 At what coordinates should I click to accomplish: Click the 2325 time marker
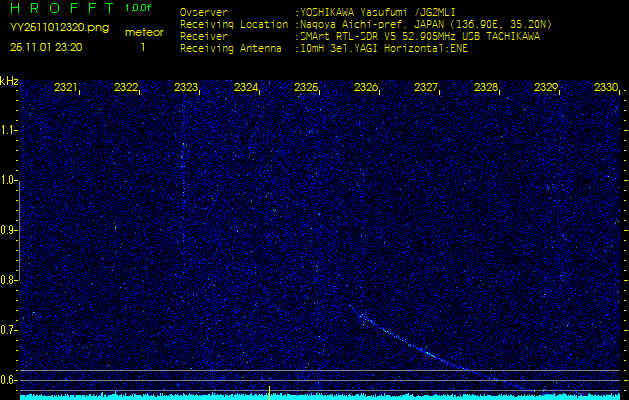pyautogui.click(x=306, y=88)
